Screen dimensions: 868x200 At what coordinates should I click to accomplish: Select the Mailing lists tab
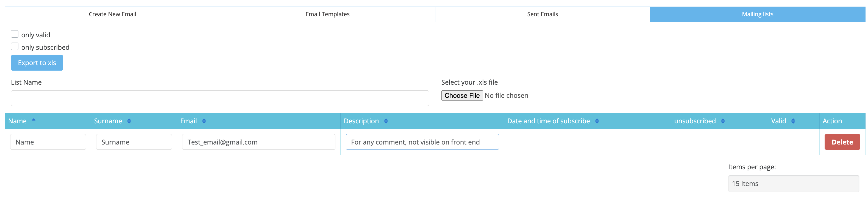coord(757,14)
